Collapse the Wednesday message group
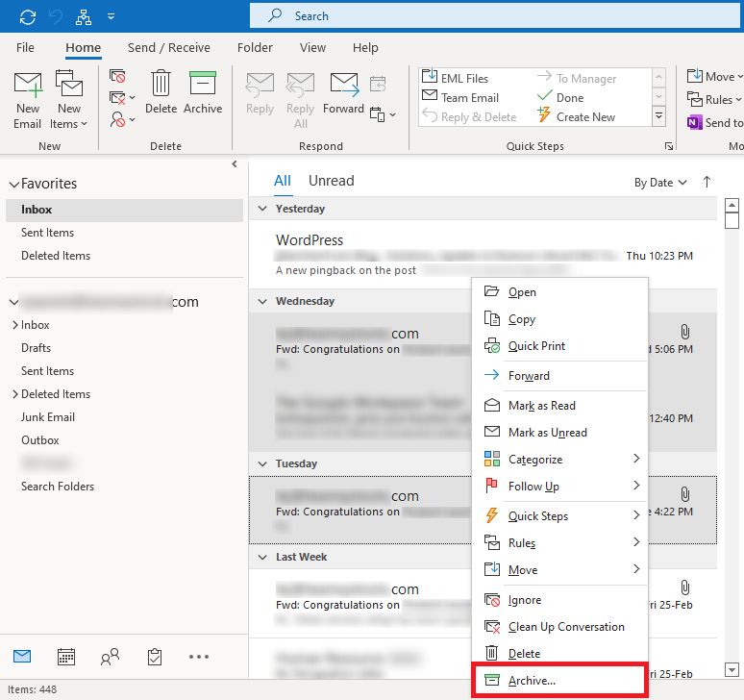 click(262, 301)
